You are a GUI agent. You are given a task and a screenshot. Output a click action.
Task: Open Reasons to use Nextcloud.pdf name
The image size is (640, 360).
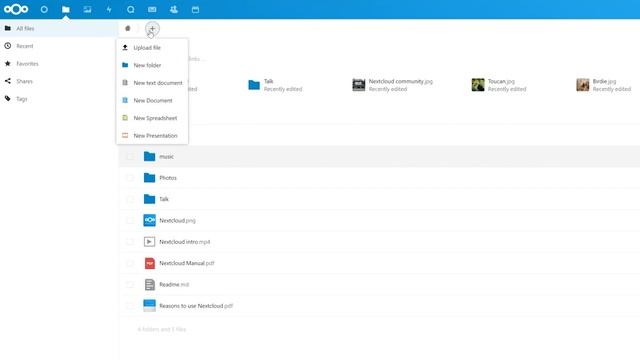(196, 306)
